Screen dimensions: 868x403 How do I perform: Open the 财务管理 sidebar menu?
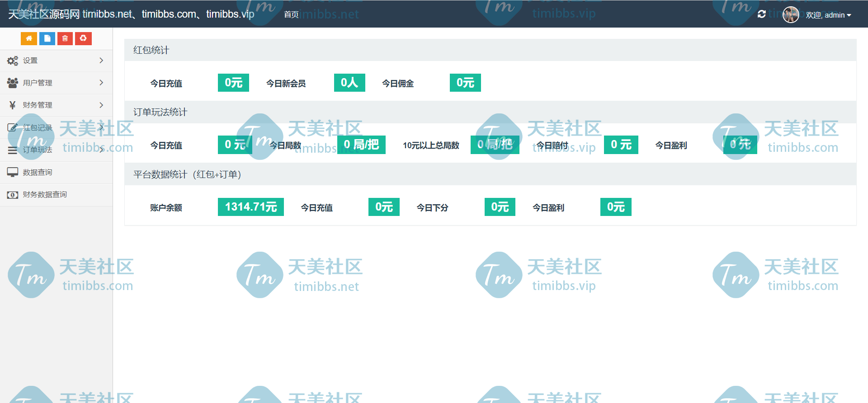(56, 105)
